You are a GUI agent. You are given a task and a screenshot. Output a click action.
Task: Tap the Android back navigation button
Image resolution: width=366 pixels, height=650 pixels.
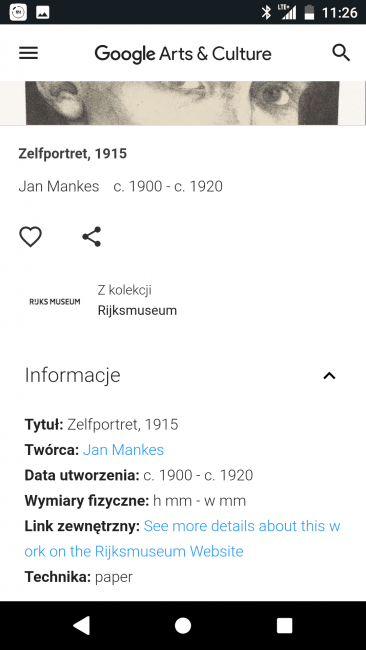(x=81, y=626)
